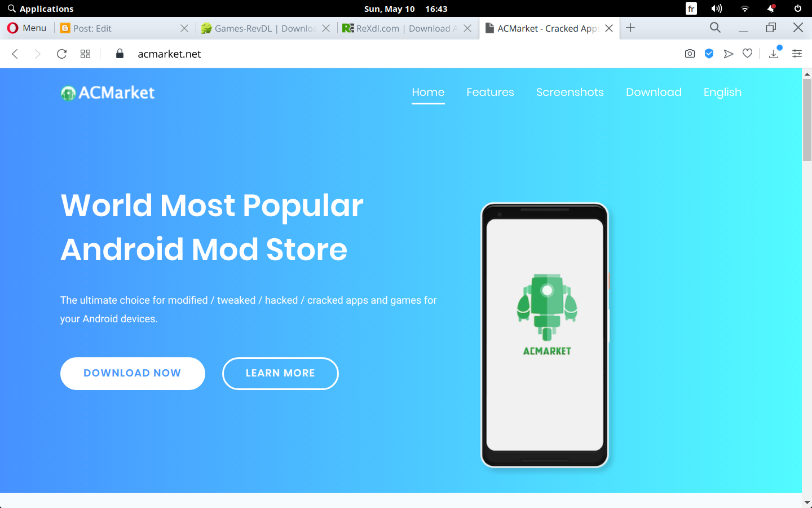This screenshot has height=508, width=812.
Task: View site security lock icon
Action: point(120,54)
